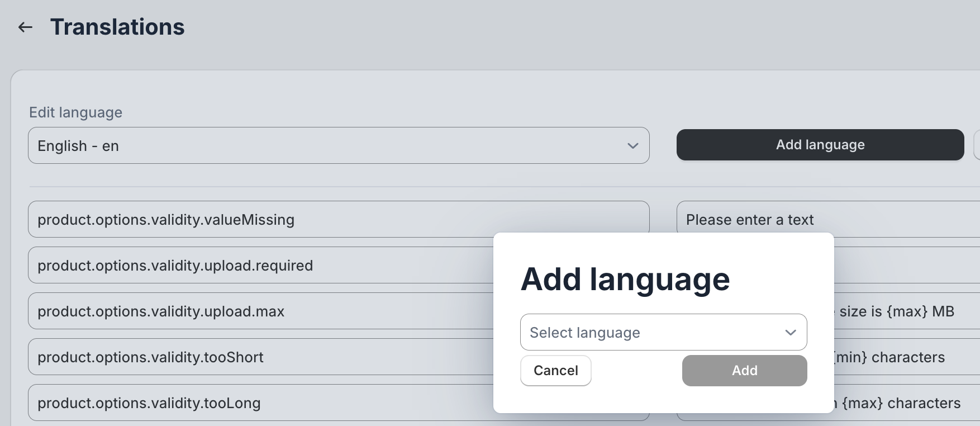This screenshot has height=426, width=980.
Task: Click the "size is {max} MB" translation field
Action: point(905,311)
